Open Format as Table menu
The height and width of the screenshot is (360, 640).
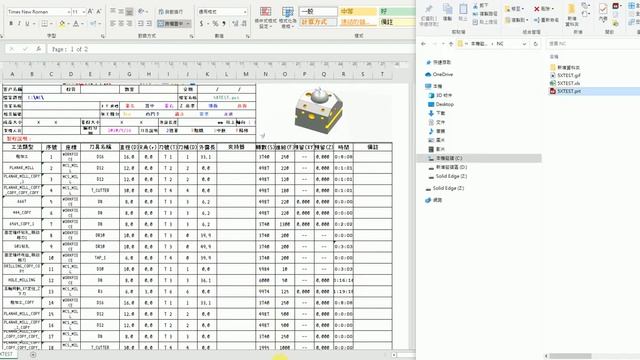tap(287, 17)
